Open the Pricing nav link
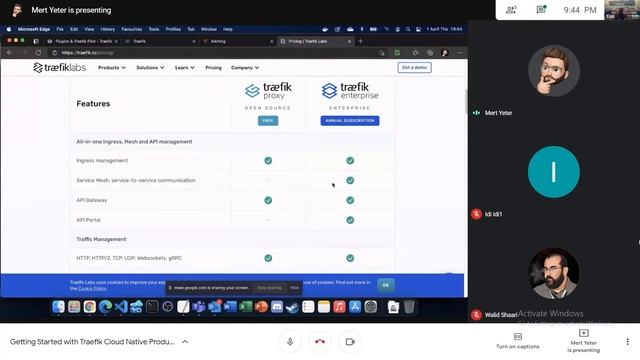This screenshot has height=360, width=640. coord(213,68)
